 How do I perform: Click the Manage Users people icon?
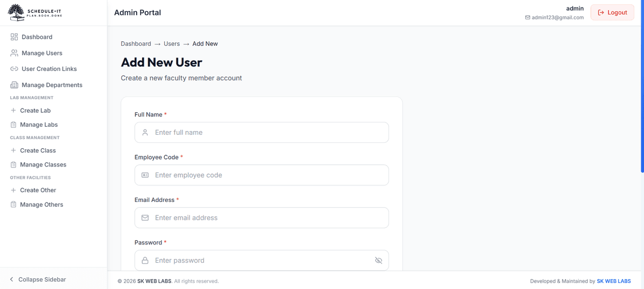click(14, 53)
